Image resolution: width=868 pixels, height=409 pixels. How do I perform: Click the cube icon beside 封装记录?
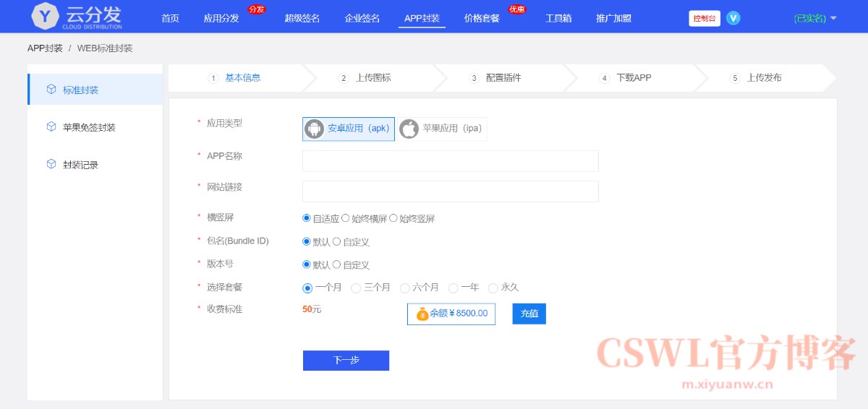click(51, 165)
